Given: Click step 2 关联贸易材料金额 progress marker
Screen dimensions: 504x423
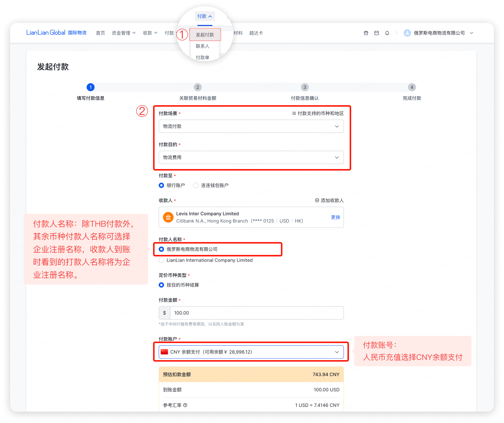Looking at the screenshot, I should [198, 87].
